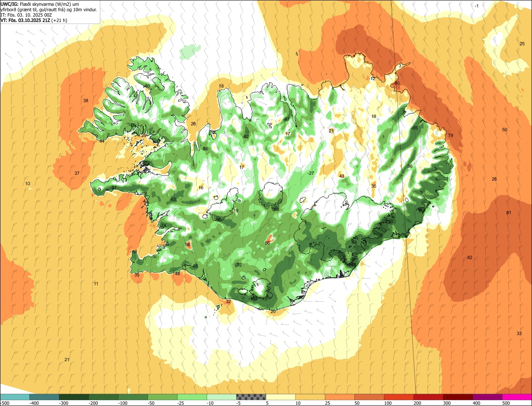Click the pale yellow legend swatch between 5 and 10
This screenshot has height=406, width=532.
point(281,397)
